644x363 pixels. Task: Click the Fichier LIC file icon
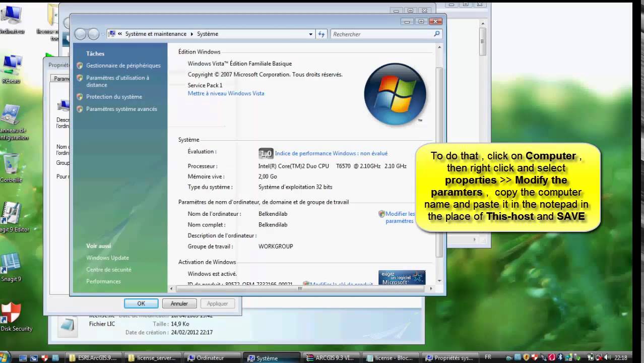[67, 325]
